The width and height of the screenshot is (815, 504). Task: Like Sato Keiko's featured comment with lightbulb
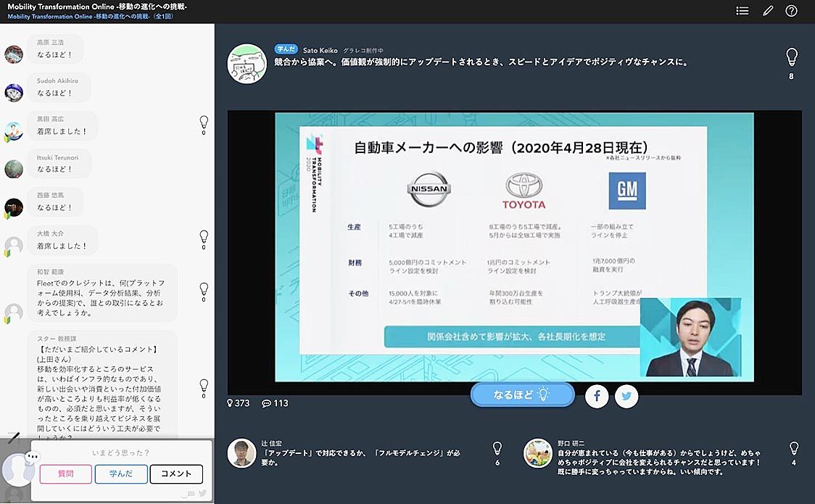click(791, 57)
